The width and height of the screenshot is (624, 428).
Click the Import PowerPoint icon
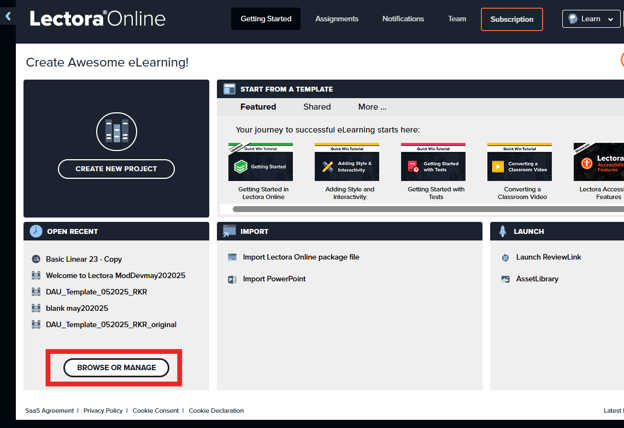tap(232, 279)
